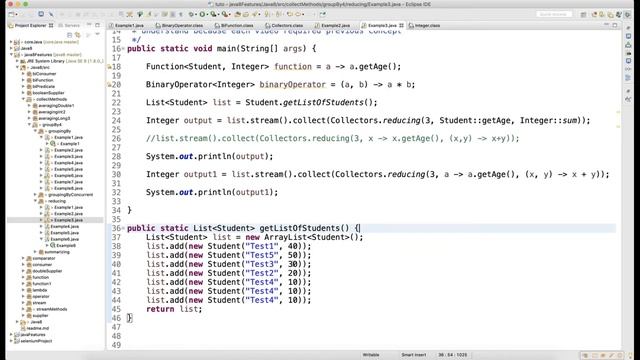This screenshot has height=360, width=640.
Task: Select Example3.java under reducing in tree
Action: [x=68, y=220]
